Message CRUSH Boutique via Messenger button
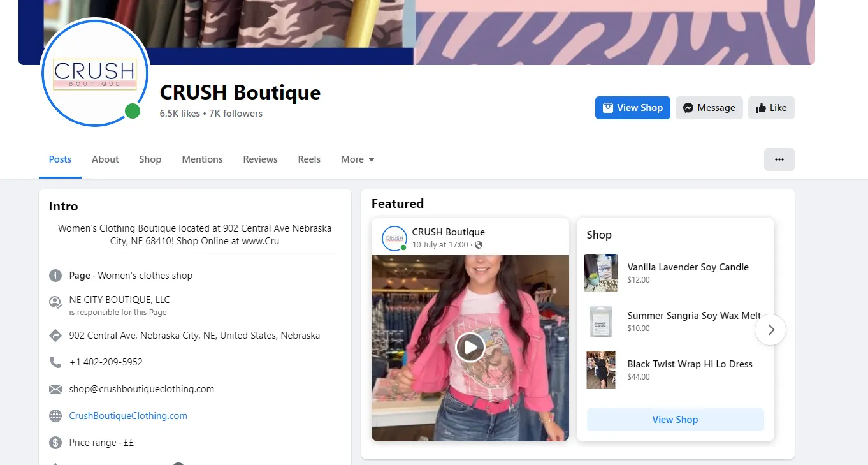 pos(709,108)
